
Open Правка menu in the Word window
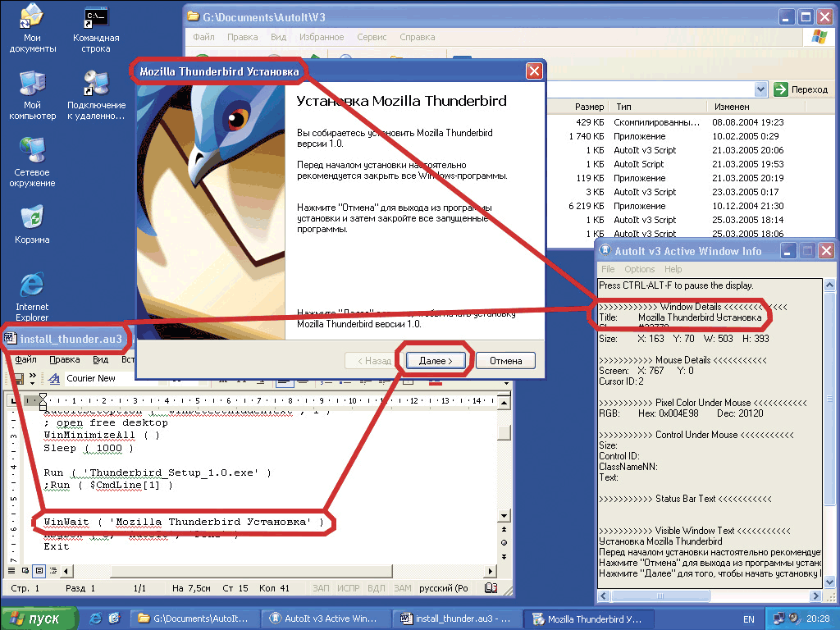coord(64,359)
